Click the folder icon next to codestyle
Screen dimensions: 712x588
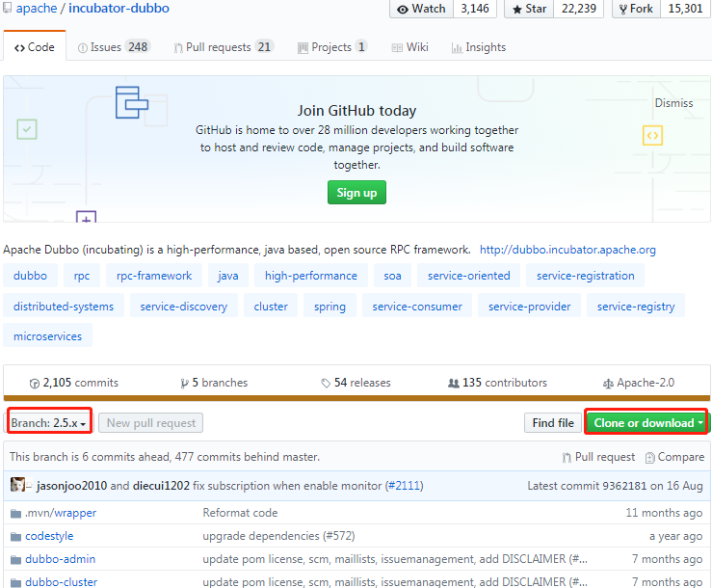click(x=15, y=537)
